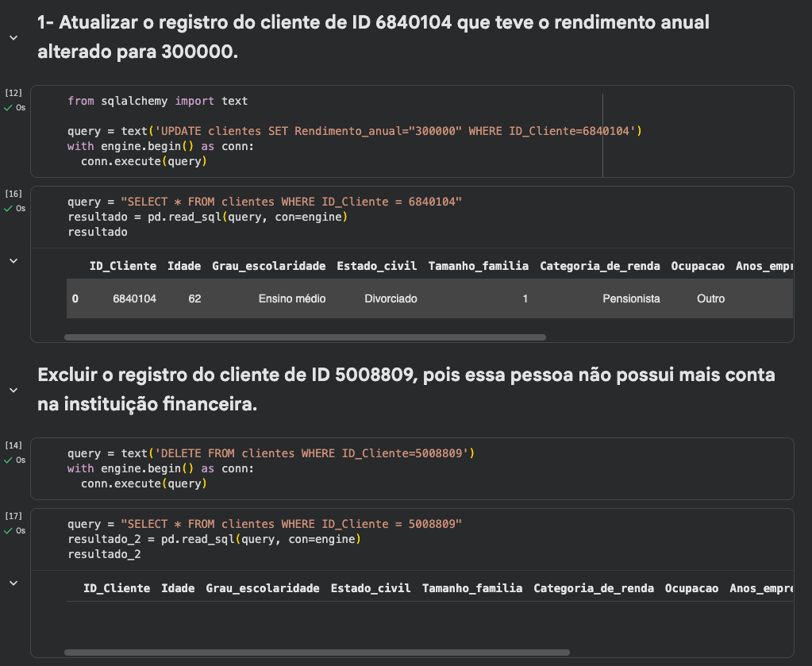Image resolution: width=812 pixels, height=666 pixels.
Task: Click the green checkmark beside cell 16
Action: (x=6, y=208)
